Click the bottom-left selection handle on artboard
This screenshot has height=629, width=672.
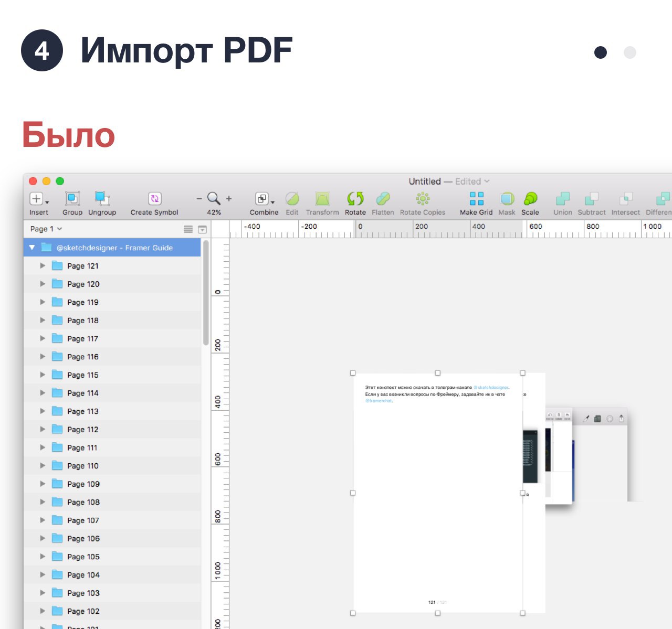pos(353,613)
